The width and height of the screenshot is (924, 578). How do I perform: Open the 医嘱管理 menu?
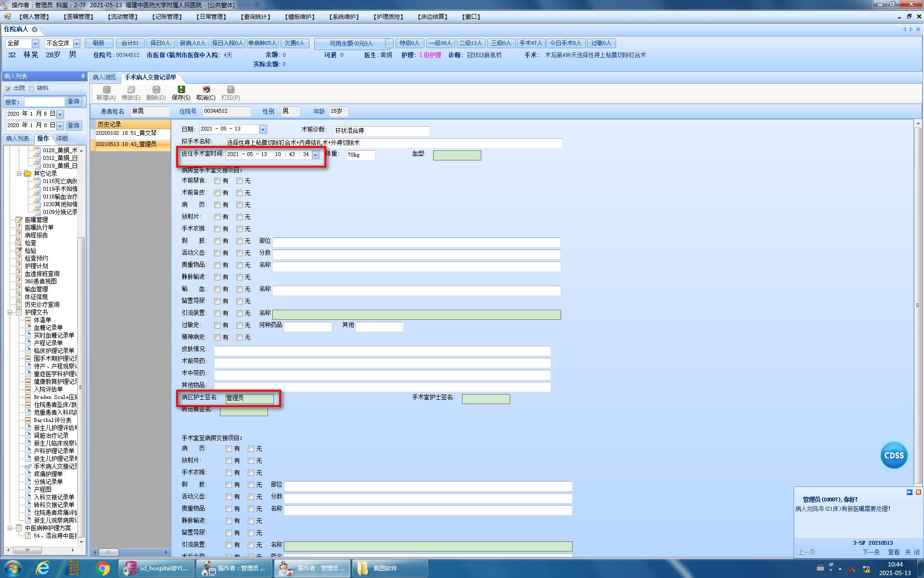78,17
